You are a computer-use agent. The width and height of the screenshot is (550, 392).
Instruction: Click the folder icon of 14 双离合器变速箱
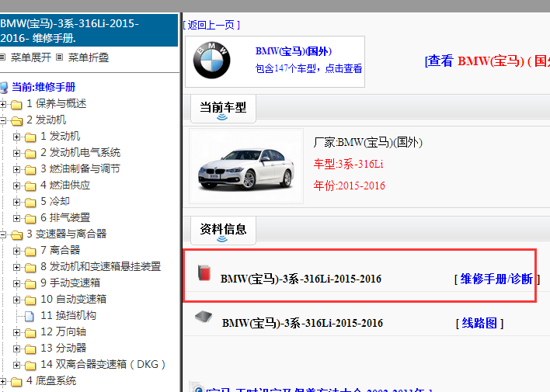coord(30,366)
